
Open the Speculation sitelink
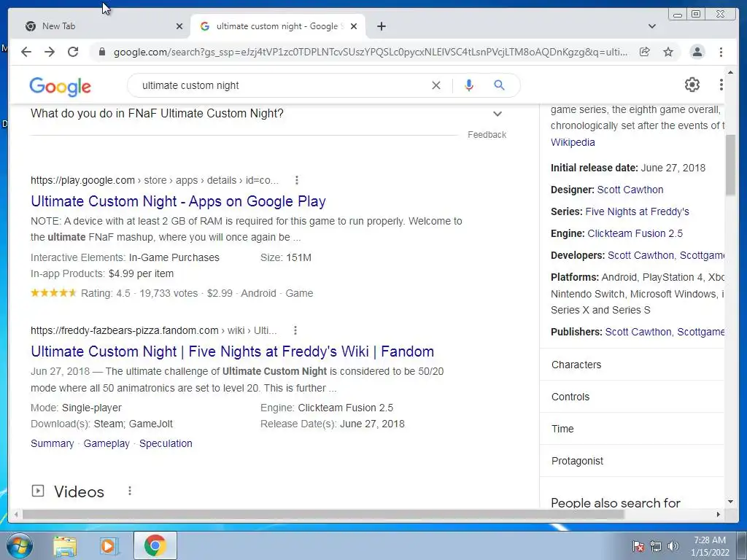click(x=166, y=443)
